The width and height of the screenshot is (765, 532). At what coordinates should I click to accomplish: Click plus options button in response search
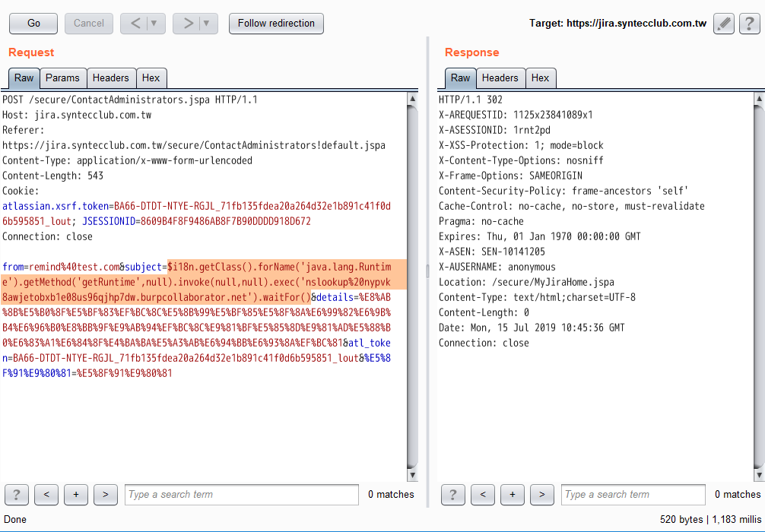point(513,495)
